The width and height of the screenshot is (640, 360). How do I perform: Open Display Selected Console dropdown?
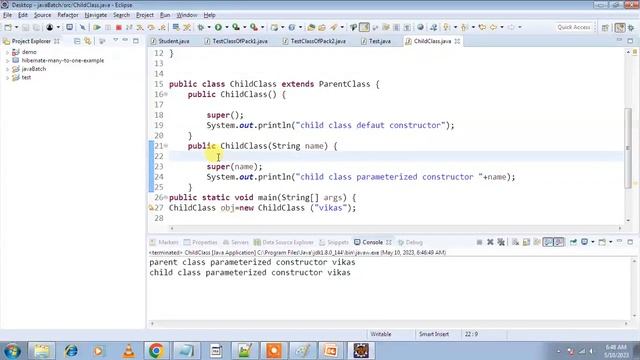pyautogui.click(x=593, y=242)
